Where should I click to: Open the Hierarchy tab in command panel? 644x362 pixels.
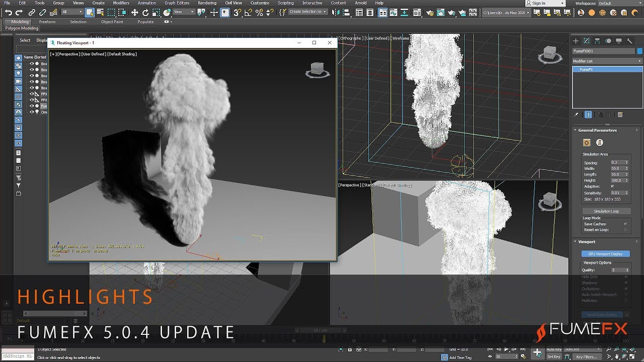(x=597, y=41)
